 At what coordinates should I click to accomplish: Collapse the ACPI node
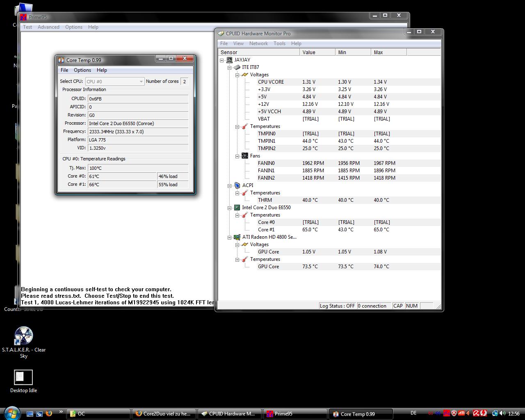point(230,185)
